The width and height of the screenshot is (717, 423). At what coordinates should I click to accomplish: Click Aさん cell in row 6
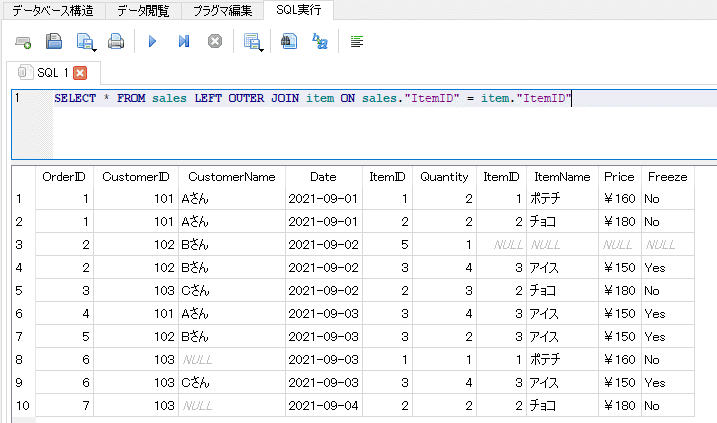click(x=232, y=314)
